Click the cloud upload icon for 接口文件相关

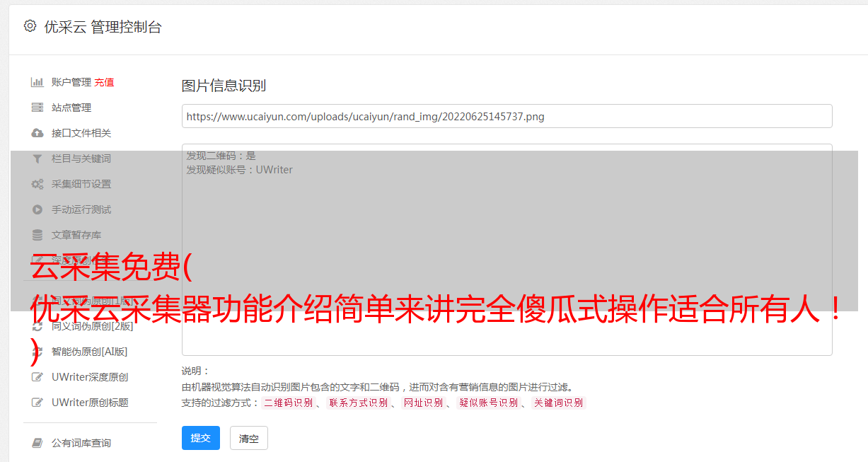click(37, 133)
